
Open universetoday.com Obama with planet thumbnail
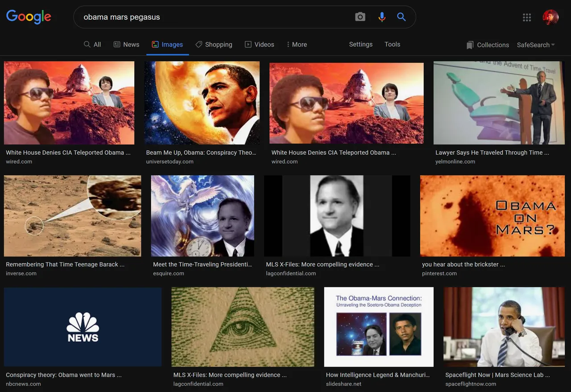[202, 103]
